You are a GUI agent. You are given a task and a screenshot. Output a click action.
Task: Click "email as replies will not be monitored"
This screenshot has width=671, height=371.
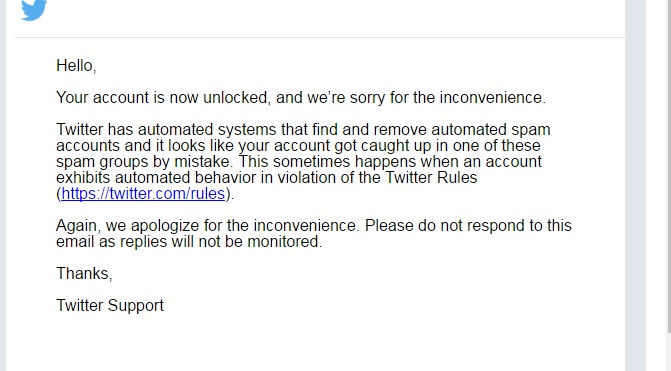click(189, 242)
